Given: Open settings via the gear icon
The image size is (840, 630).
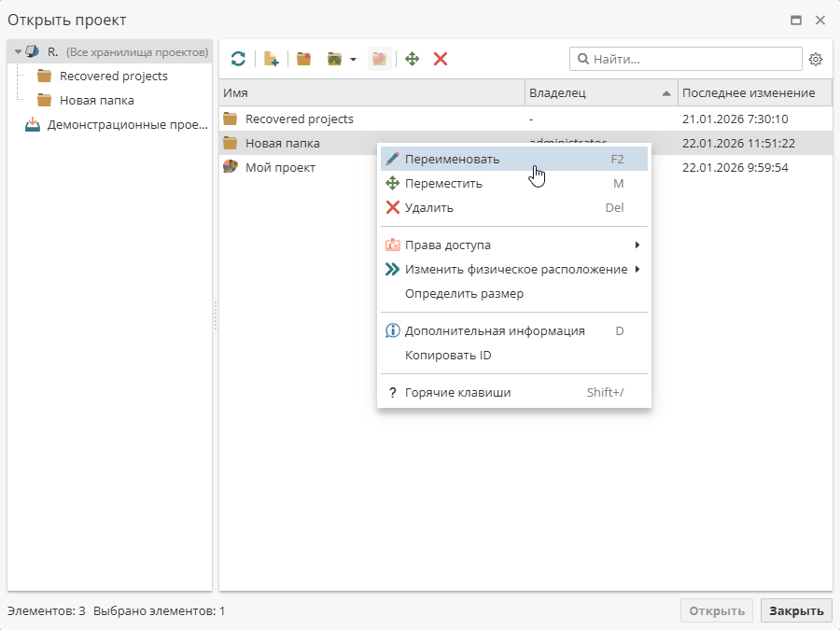Looking at the screenshot, I should tap(816, 58).
